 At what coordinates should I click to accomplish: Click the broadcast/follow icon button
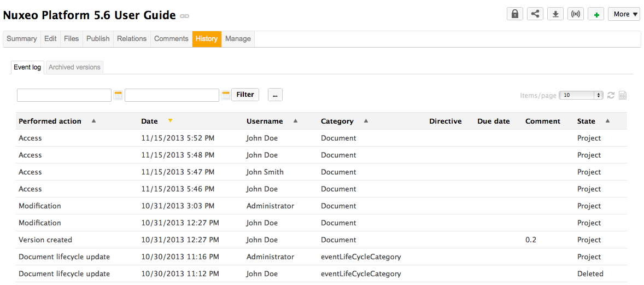tap(576, 14)
